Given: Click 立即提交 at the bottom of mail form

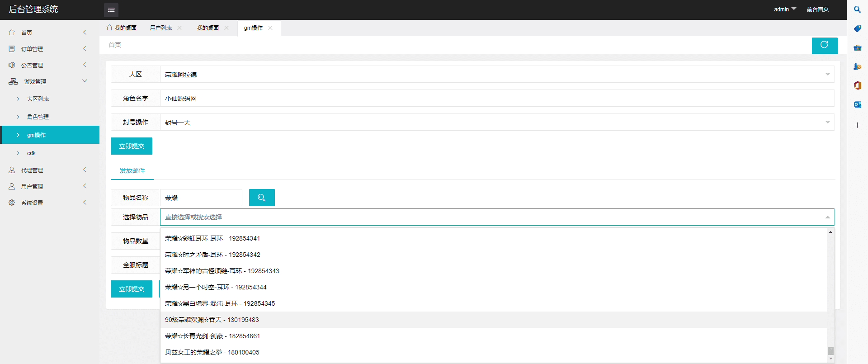Looking at the screenshot, I should 132,289.
